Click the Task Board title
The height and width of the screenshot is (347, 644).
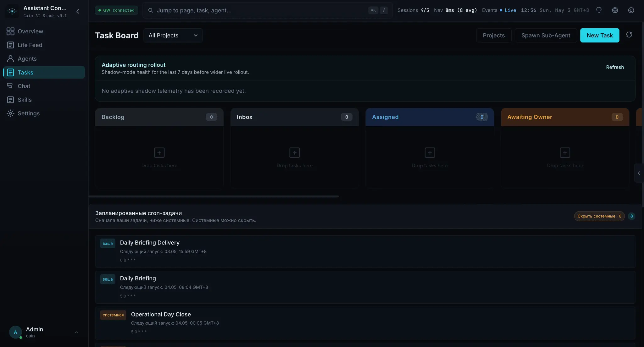pyautogui.click(x=117, y=36)
